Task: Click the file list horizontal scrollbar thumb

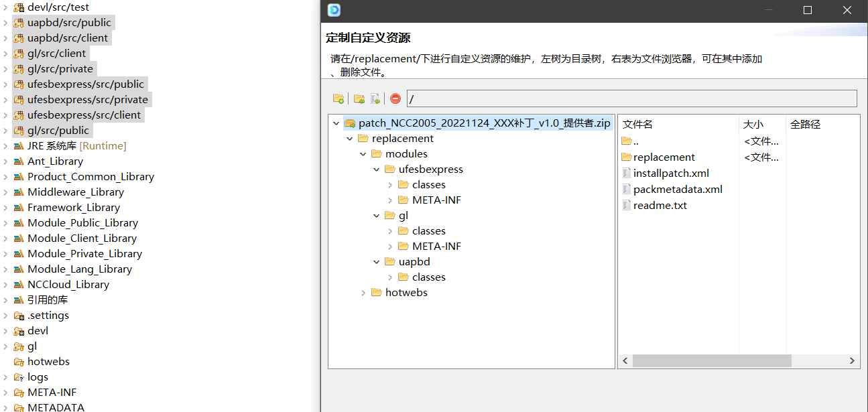Action: pos(712,361)
